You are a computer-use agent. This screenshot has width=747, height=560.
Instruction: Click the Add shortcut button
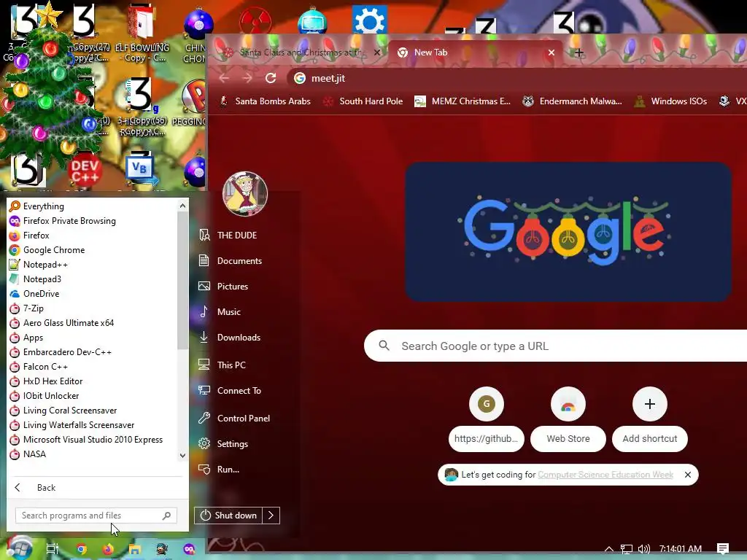(650, 419)
